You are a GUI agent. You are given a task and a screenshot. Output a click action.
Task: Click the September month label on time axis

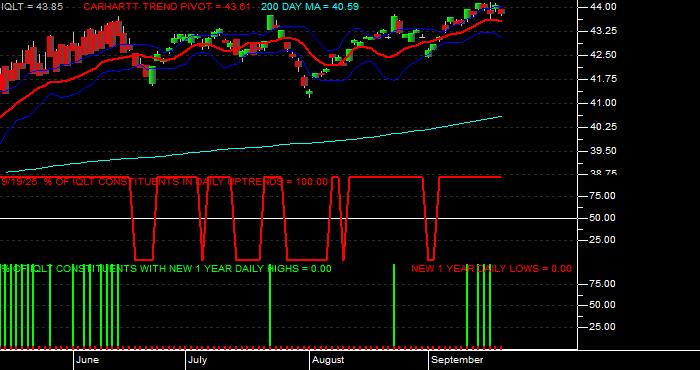click(458, 360)
